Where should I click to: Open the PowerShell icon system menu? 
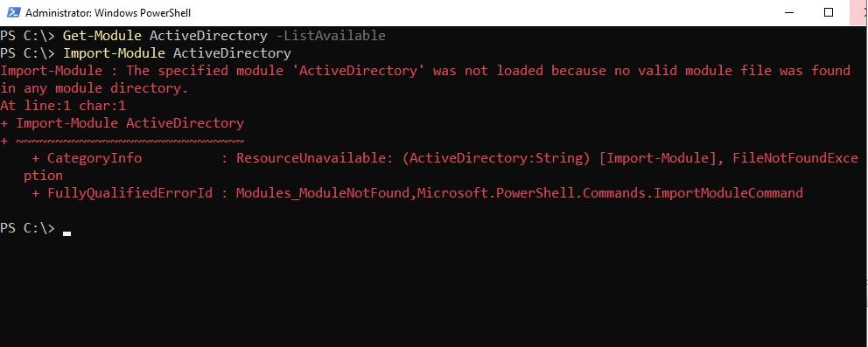click(13, 12)
